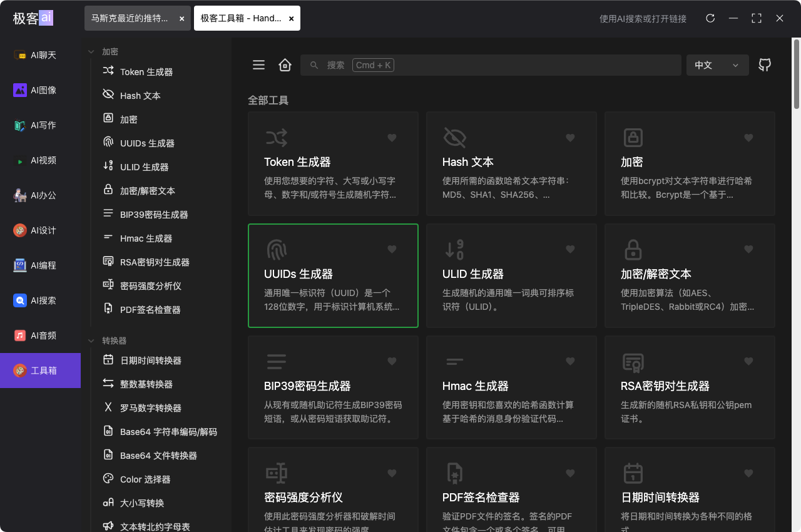Favorite the 加密 card with heart
The height and width of the screenshot is (532, 801).
tap(748, 138)
